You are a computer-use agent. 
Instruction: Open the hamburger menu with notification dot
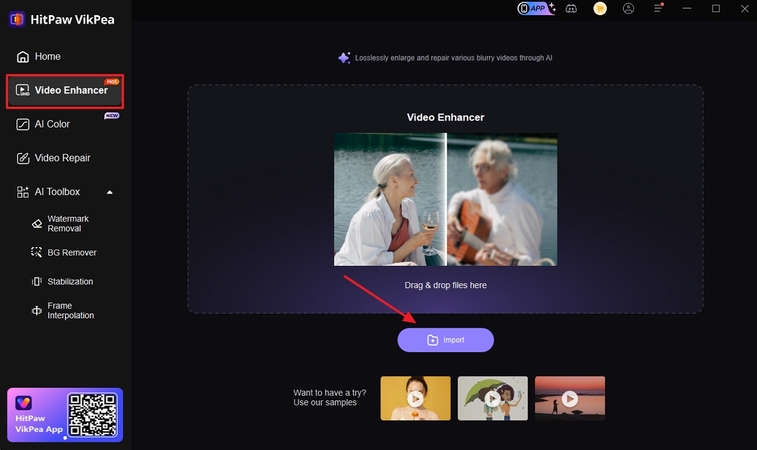pyautogui.click(x=659, y=8)
